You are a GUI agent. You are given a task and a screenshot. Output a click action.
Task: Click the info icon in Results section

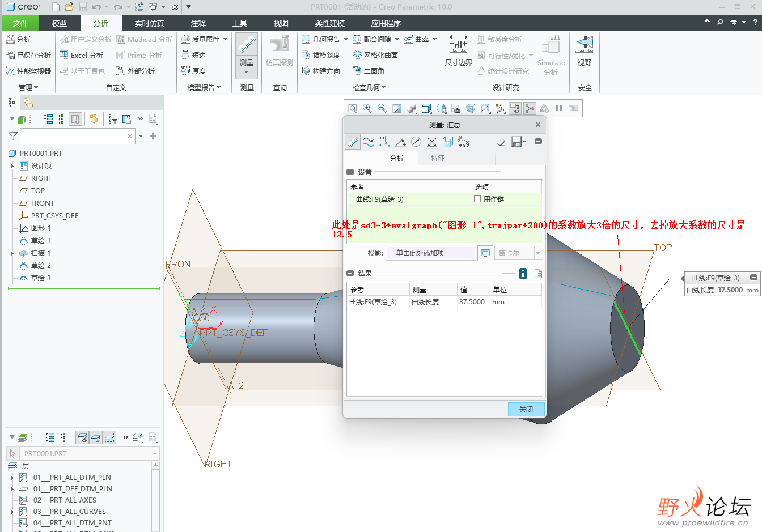pos(523,274)
